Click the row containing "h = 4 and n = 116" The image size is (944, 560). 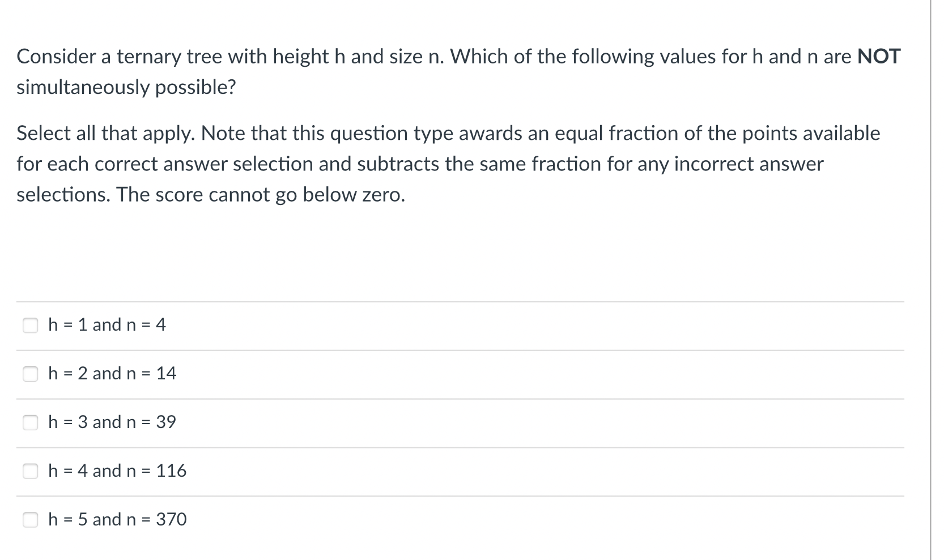tap(453, 471)
